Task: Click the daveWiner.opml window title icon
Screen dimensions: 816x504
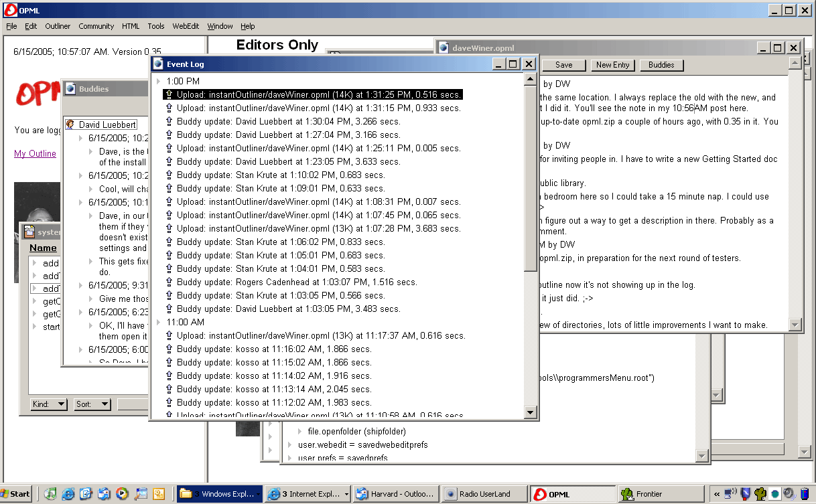Action: (x=444, y=48)
